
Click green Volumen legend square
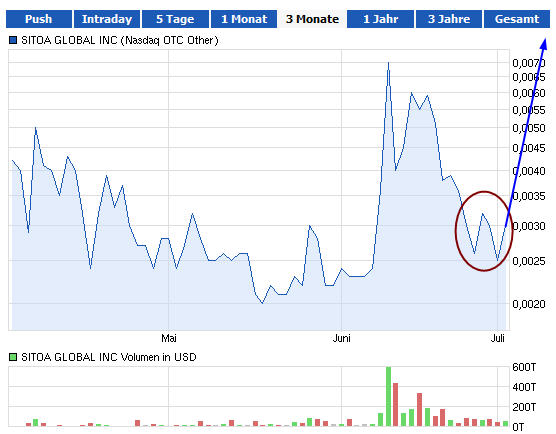[x=13, y=357]
